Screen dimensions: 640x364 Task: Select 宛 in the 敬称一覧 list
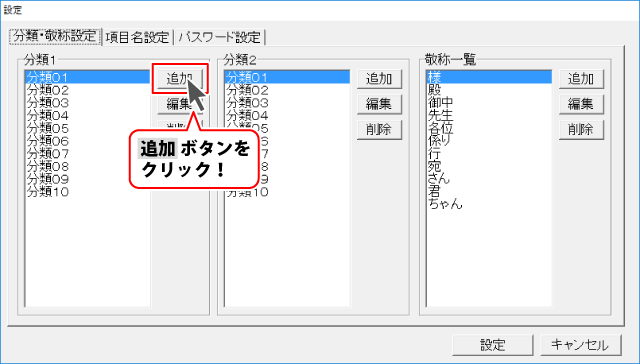[489, 166]
